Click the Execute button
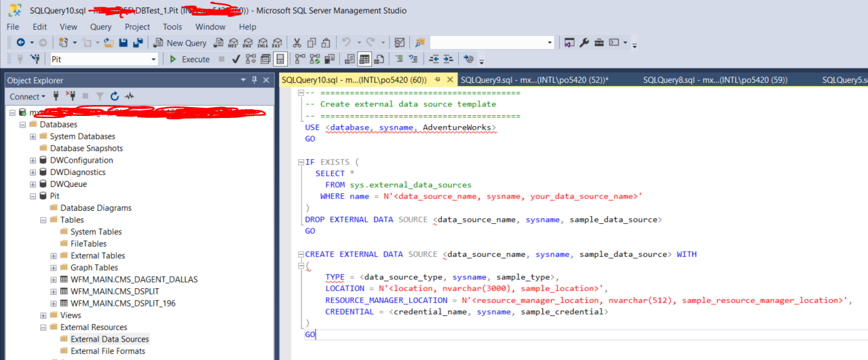Image resolution: width=868 pixels, height=360 pixels. (189, 59)
